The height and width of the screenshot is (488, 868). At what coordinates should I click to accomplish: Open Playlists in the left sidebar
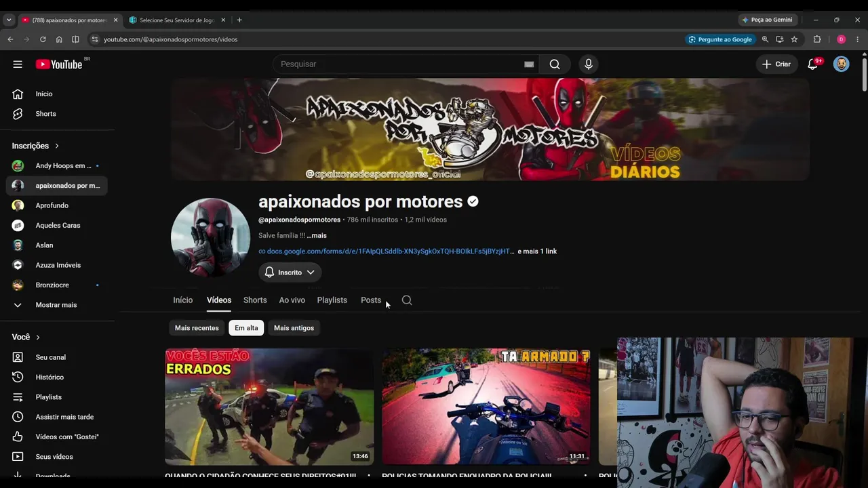[57, 397]
